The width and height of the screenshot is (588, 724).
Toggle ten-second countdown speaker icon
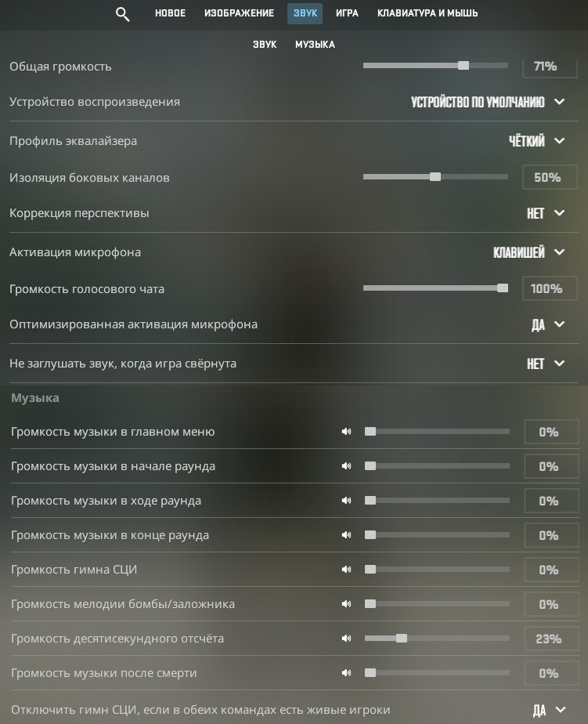(346, 639)
